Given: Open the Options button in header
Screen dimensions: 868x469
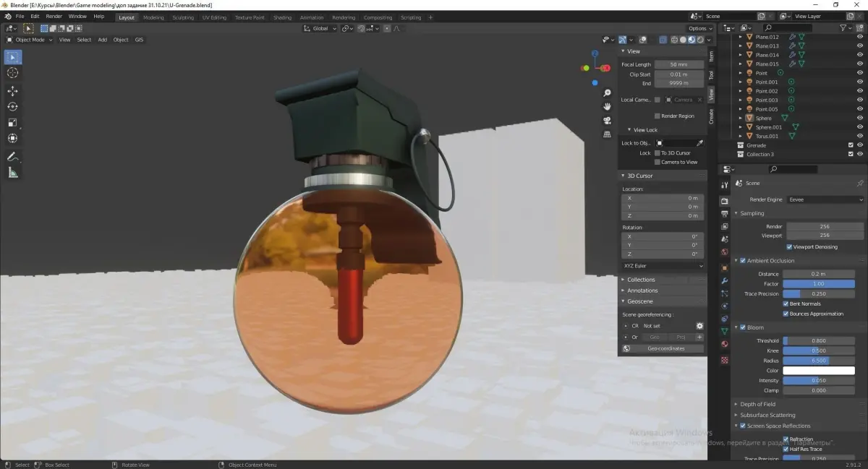Looking at the screenshot, I should coord(699,28).
